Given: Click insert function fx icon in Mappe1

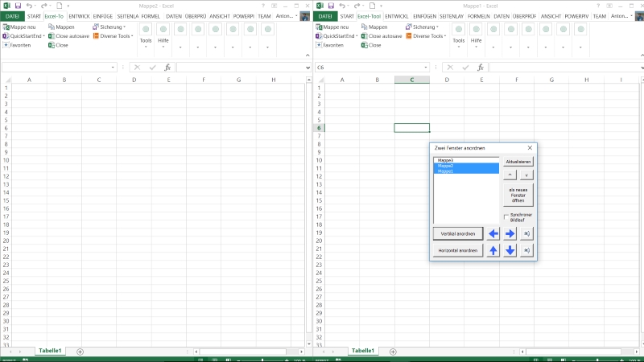Looking at the screenshot, I should point(479,68).
